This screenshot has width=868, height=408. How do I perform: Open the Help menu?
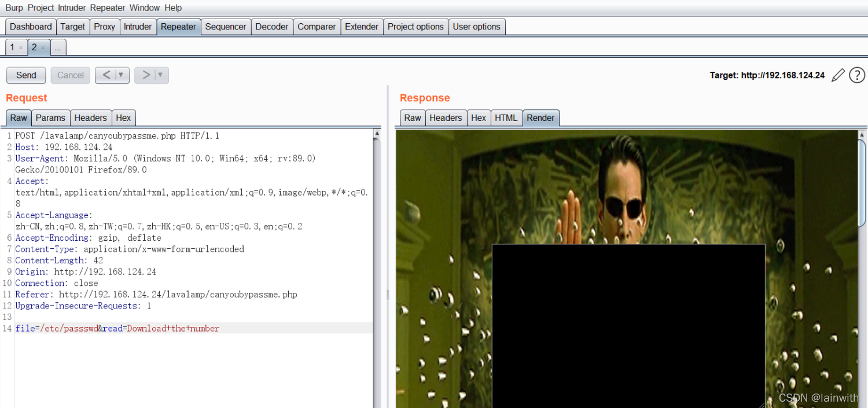(173, 8)
